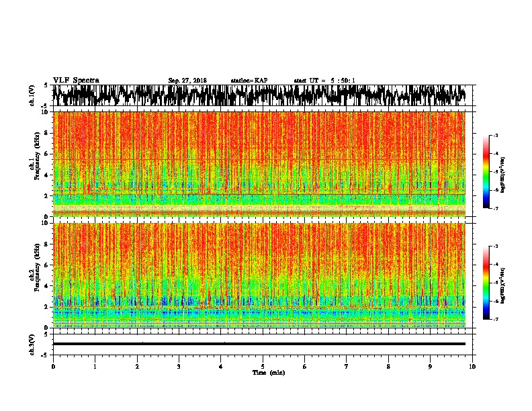This screenshot has width=532, height=411.
Task: Click the flat ch.3 voltage trace line
Action: coord(259,344)
